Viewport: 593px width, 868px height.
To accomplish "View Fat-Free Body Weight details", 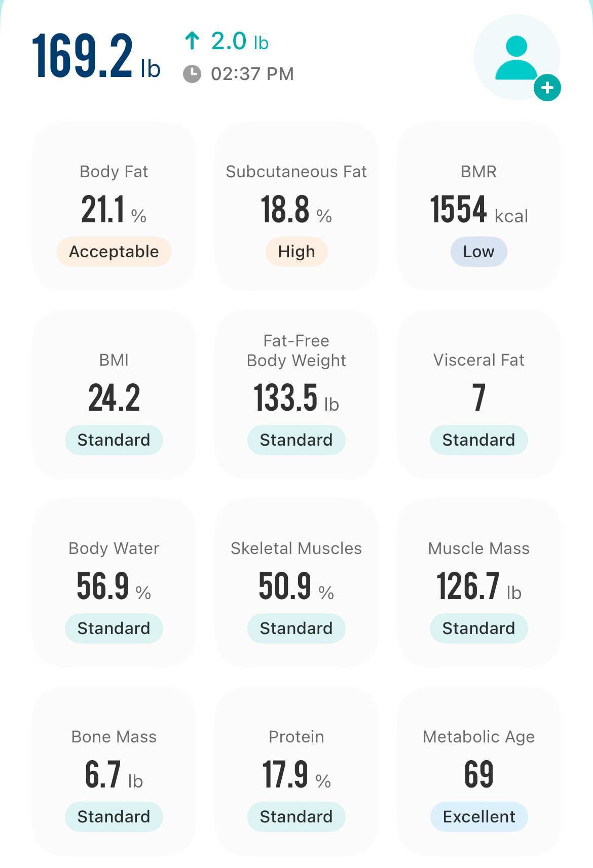I will (296, 394).
